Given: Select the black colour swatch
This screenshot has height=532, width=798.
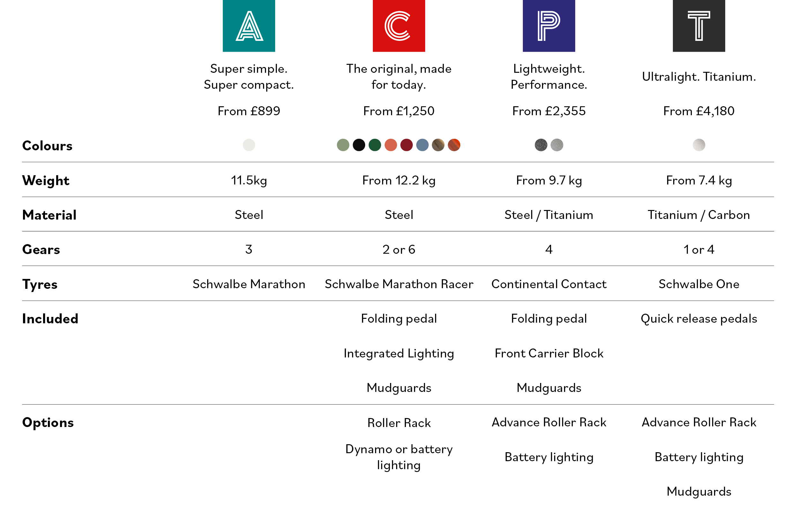Looking at the screenshot, I should click(359, 145).
